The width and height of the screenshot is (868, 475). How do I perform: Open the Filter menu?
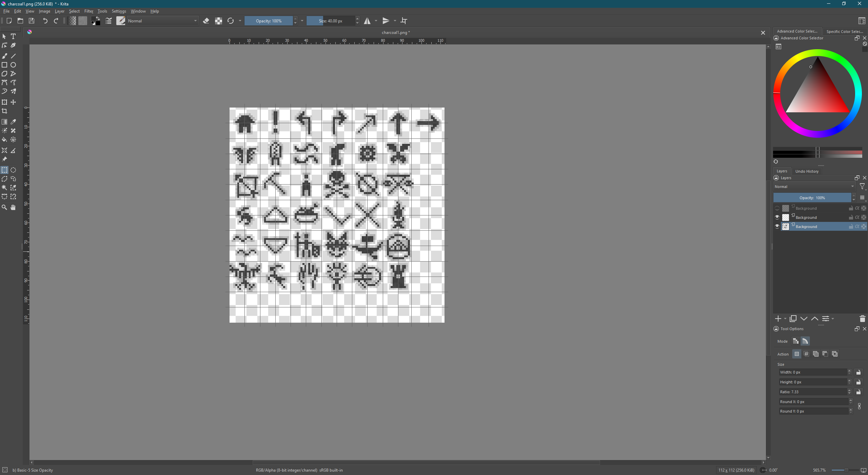tap(89, 11)
